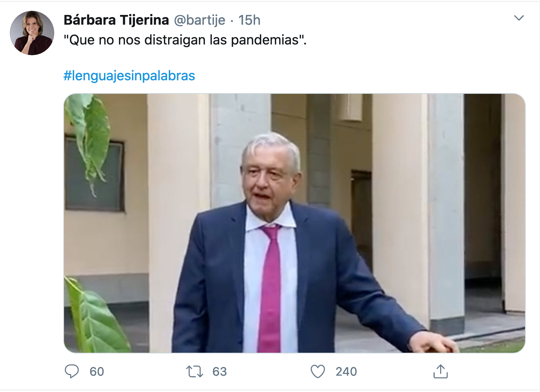Viewport: 540px width, 392px height.
Task: Open the #lenguajesinpalabras hashtag
Action: [x=129, y=75]
